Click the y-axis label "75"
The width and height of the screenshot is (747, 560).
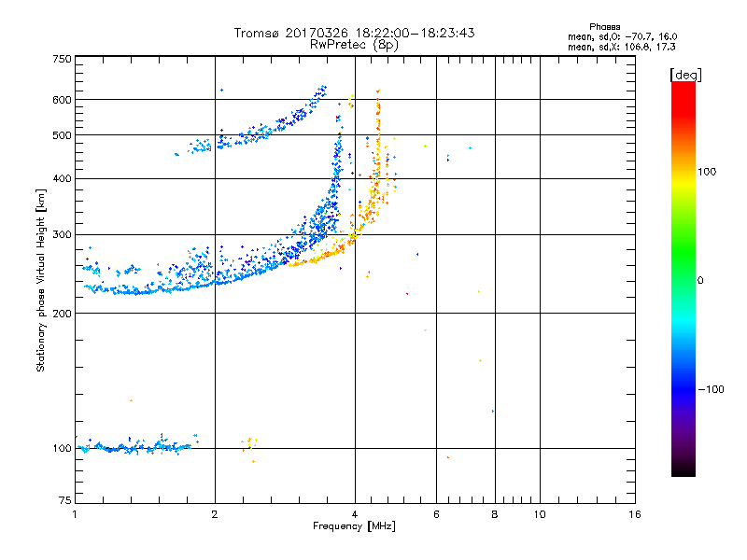65,500
